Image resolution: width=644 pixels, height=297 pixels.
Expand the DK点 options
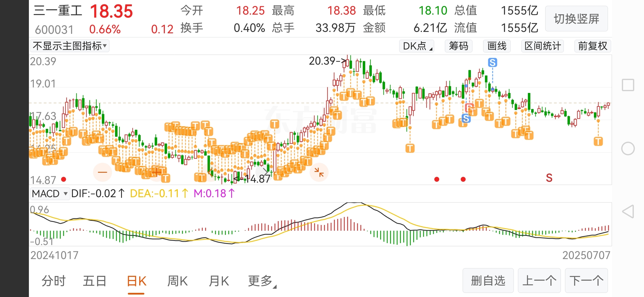click(417, 46)
